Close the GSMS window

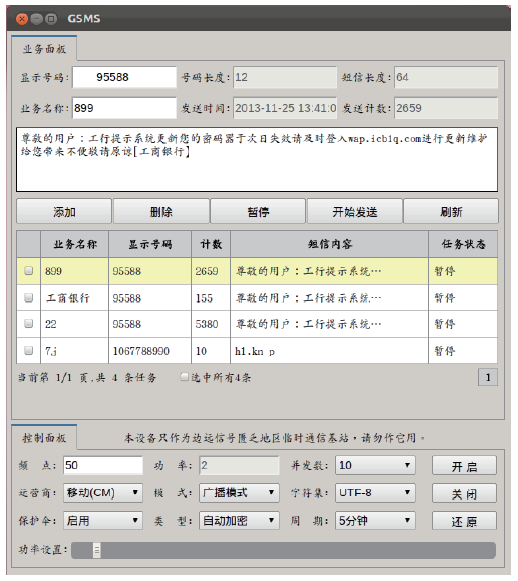(22, 19)
